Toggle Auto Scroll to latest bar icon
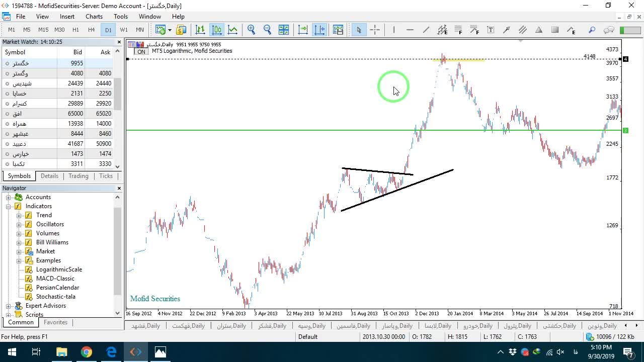This screenshot has width=644, height=362. 303,30
